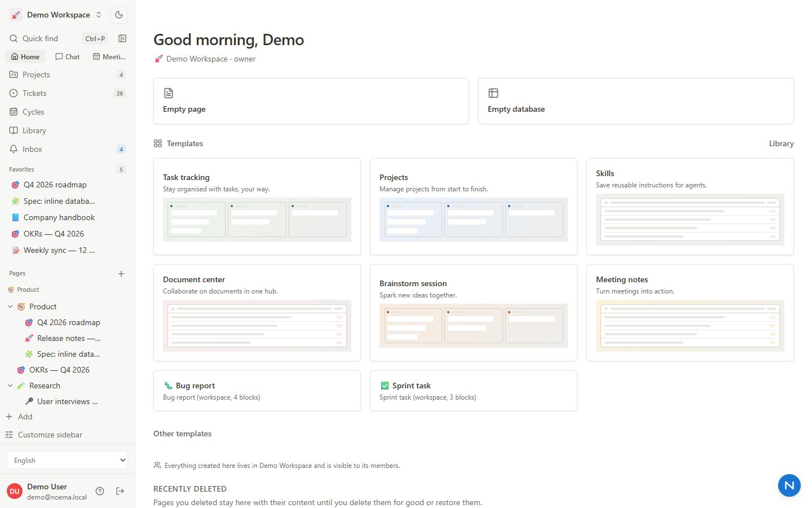Open the Spec: inline database favorite
The image size is (812, 508).
tap(68, 201)
